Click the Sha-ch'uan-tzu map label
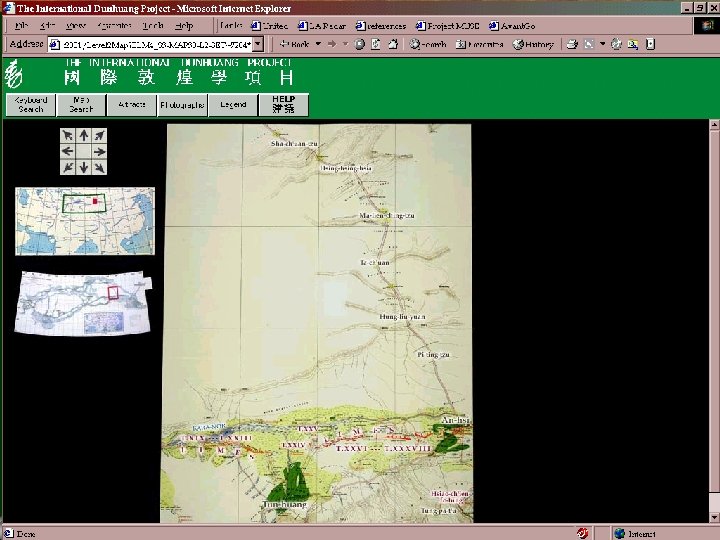720x540 pixels. [x=294, y=144]
